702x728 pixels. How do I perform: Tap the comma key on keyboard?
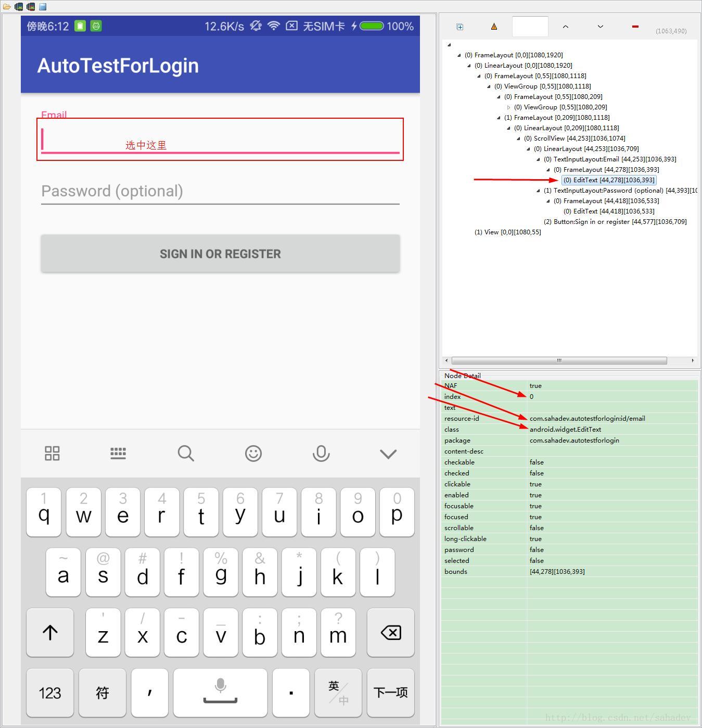150,693
